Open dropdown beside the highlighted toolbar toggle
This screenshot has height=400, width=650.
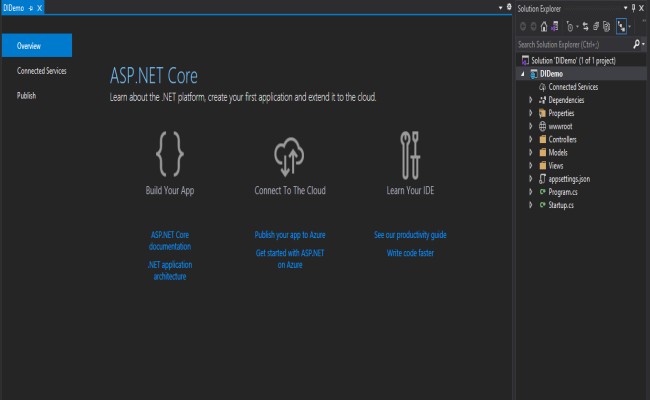(x=630, y=27)
